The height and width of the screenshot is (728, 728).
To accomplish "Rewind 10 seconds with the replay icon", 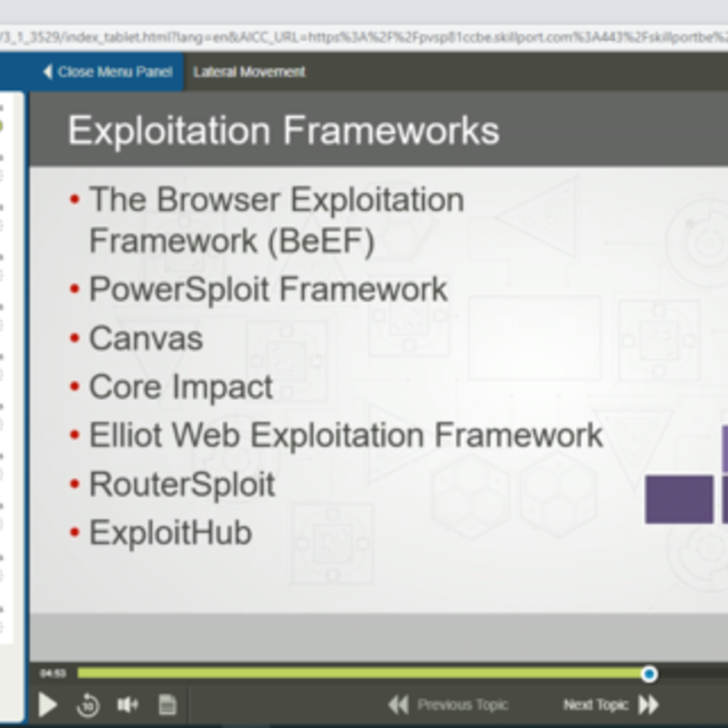I will [x=87, y=704].
